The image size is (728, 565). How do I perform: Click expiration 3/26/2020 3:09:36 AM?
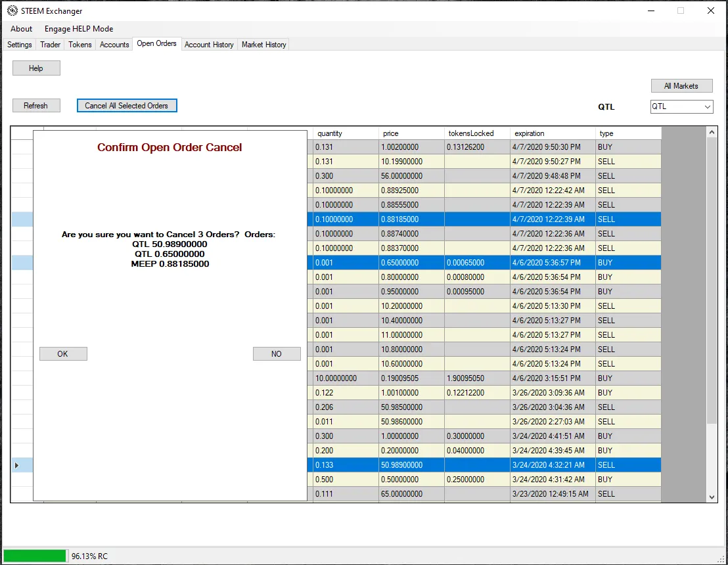(x=553, y=393)
